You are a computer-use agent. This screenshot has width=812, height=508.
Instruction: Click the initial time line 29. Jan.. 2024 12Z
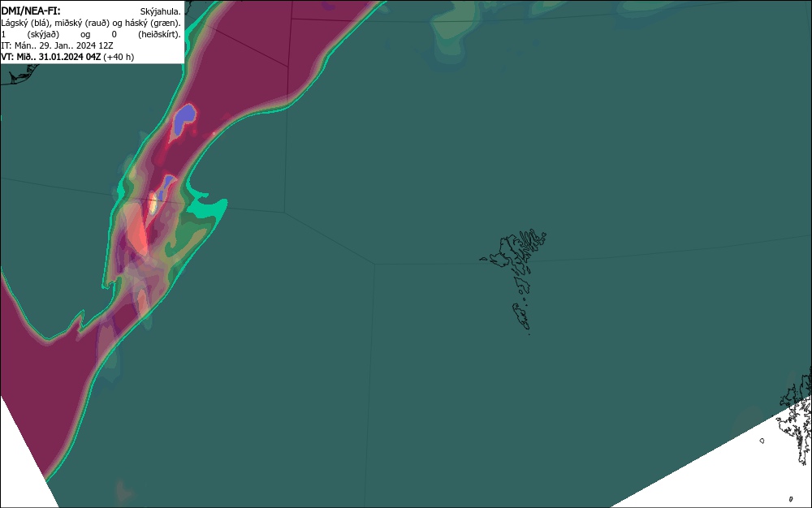click(x=57, y=45)
